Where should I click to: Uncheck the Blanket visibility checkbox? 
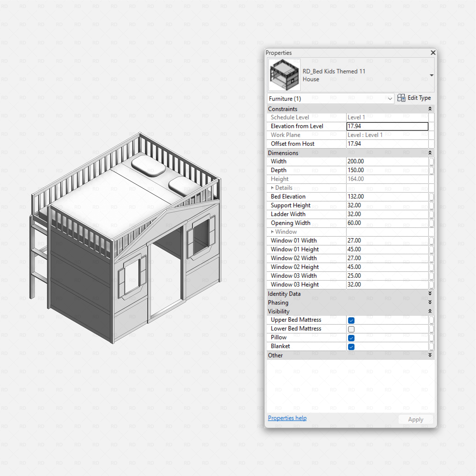[351, 347]
